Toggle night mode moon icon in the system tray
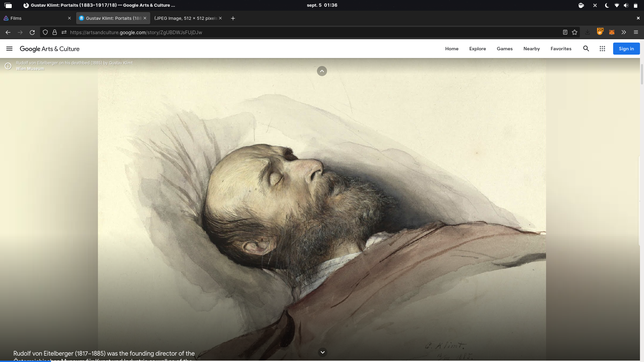The image size is (644, 362). (x=607, y=5)
